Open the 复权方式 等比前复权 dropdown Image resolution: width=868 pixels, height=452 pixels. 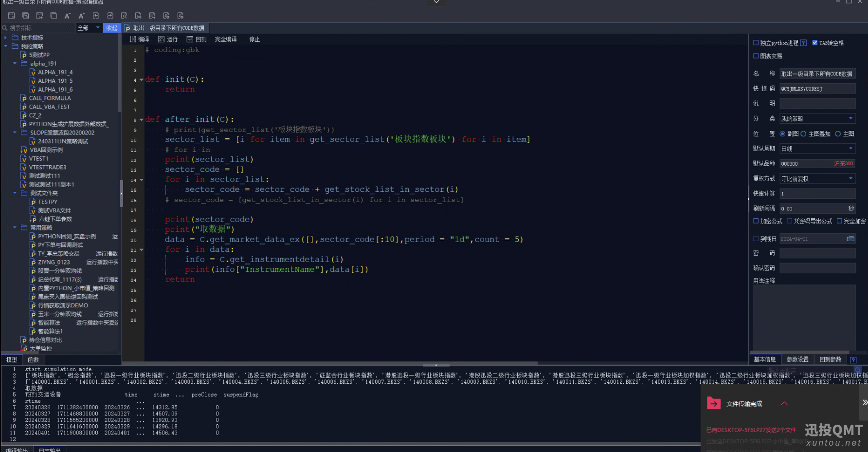click(817, 179)
